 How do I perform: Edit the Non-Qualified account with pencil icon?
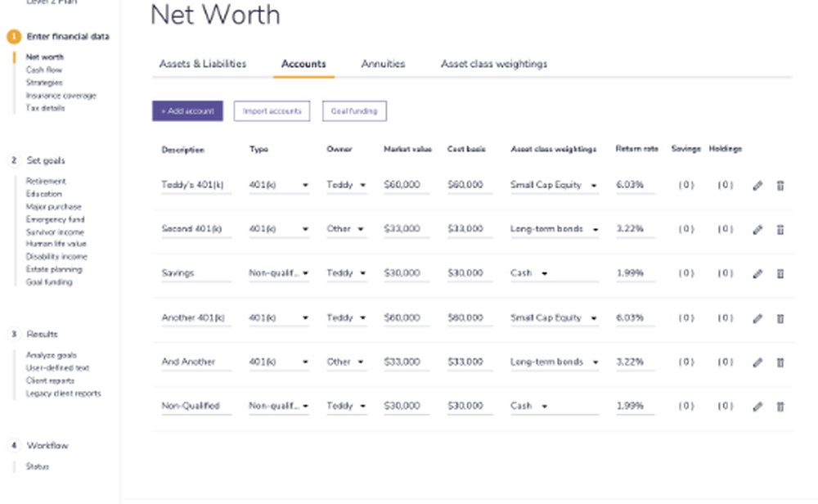coord(757,407)
